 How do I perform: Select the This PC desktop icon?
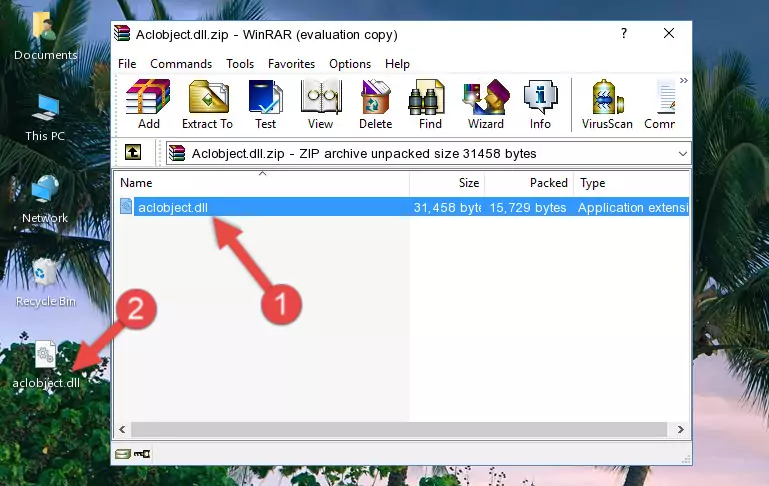(x=45, y=118)
